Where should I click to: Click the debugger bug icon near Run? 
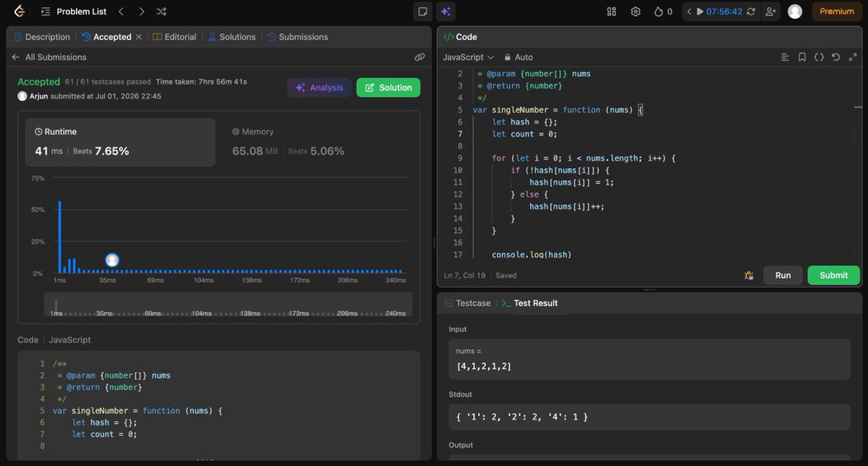tap(749, 275)
